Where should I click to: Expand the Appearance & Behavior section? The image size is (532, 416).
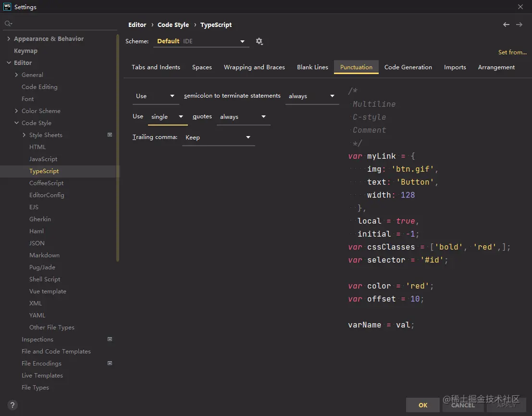pyautogui.click(x=9, y=38)
